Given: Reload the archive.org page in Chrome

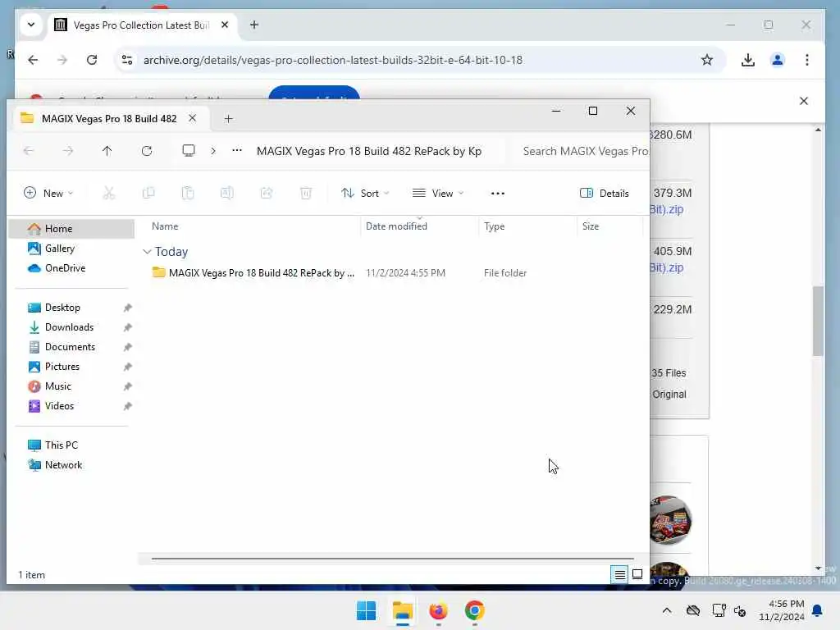Looking at the screenshot, I should (92, 60).
